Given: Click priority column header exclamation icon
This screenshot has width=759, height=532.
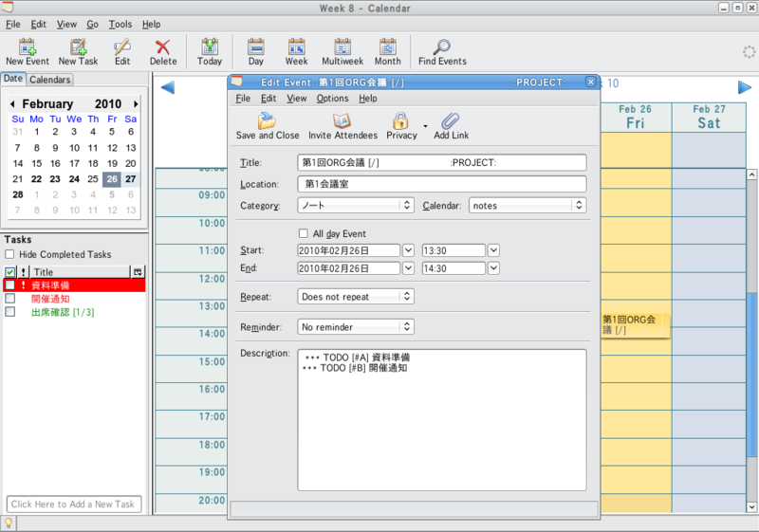Looking at the screenshot, I should click(23, 272).
